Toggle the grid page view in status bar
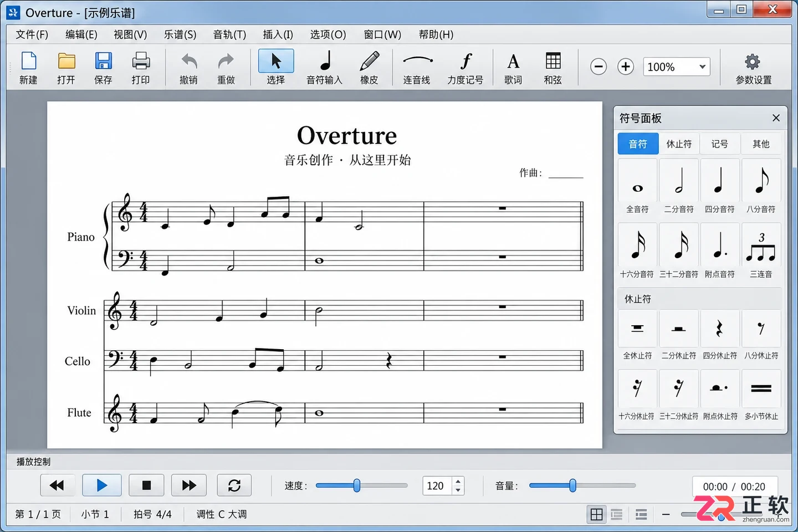798x532 pixels. pyautogui.click(x=596, y=515)
